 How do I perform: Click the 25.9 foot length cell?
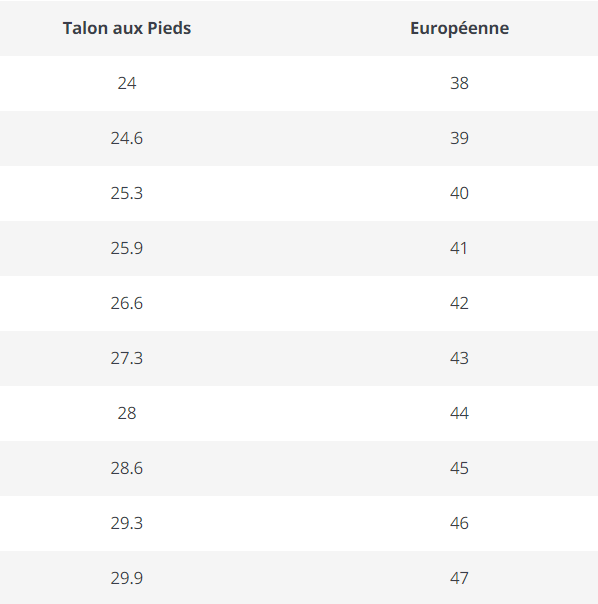(x=127, y=248)
